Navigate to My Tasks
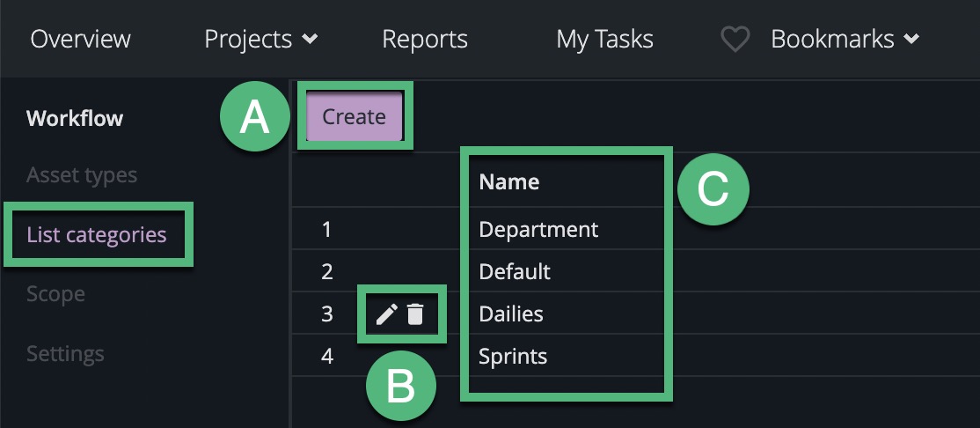This screenshot has width=980, height=428. click(x=604, y=40)
